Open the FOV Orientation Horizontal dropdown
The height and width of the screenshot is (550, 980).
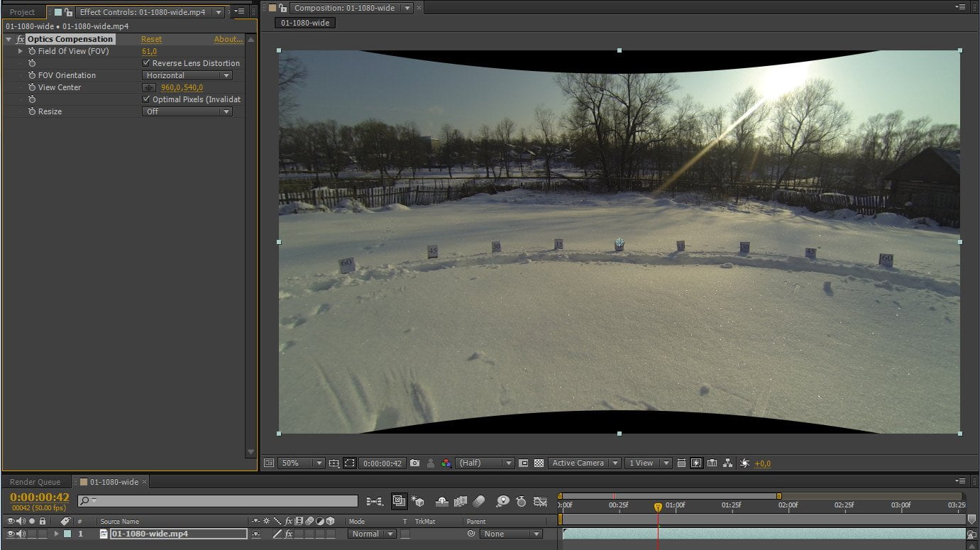tap(187, 75)
